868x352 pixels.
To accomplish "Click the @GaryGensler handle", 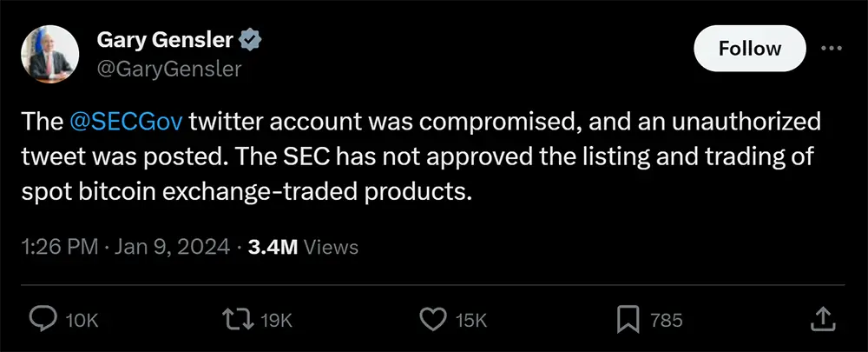I will pyautogui.click(x=168, y=69).
